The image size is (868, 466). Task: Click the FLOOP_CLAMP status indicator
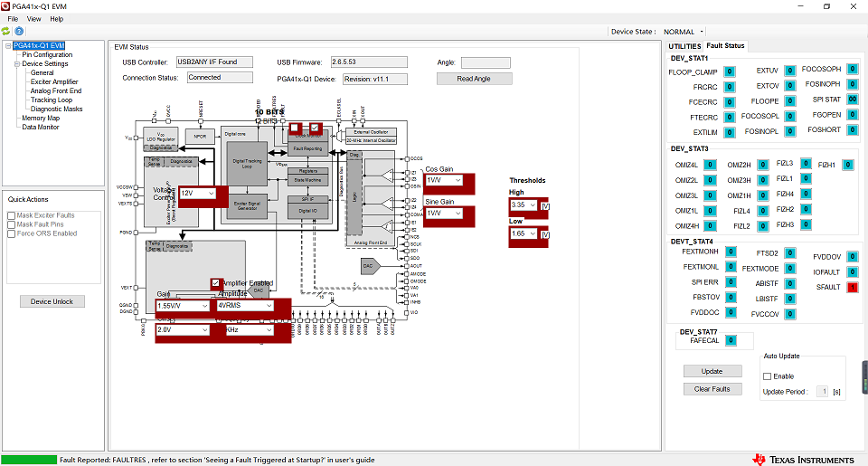[x=730, y=72]
